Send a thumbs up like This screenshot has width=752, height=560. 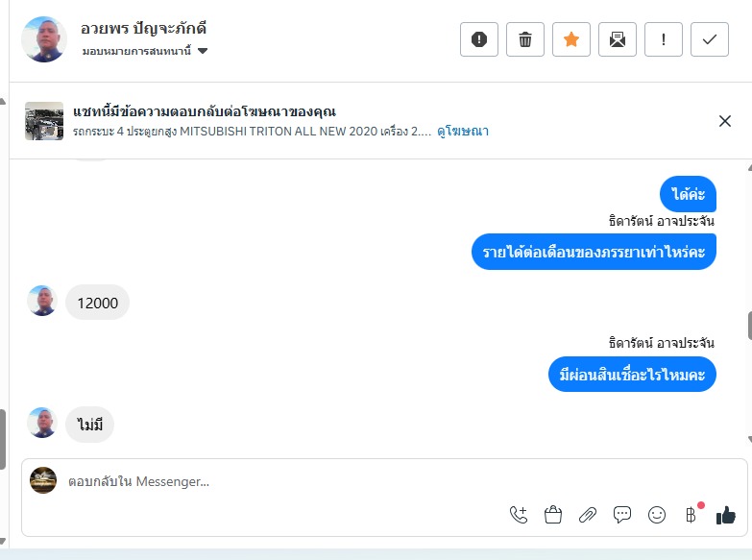coord(726,516)
